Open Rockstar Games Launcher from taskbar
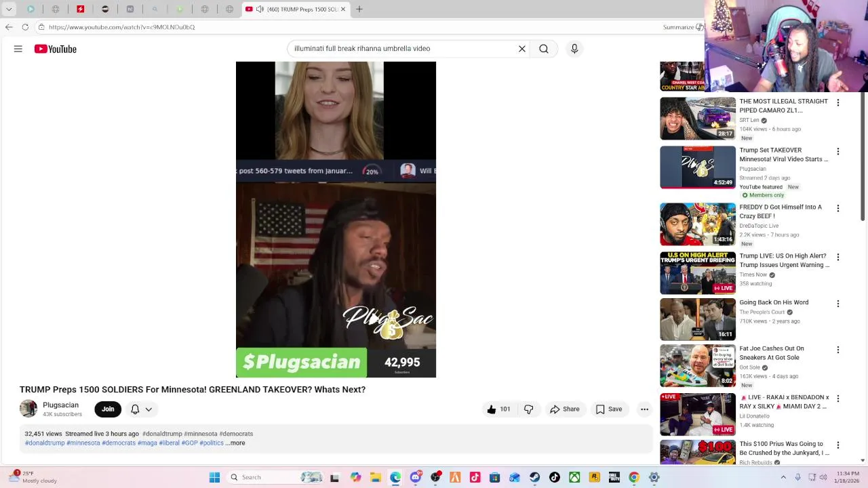Screen dimensions: 868x488 [x=594, y=477]
